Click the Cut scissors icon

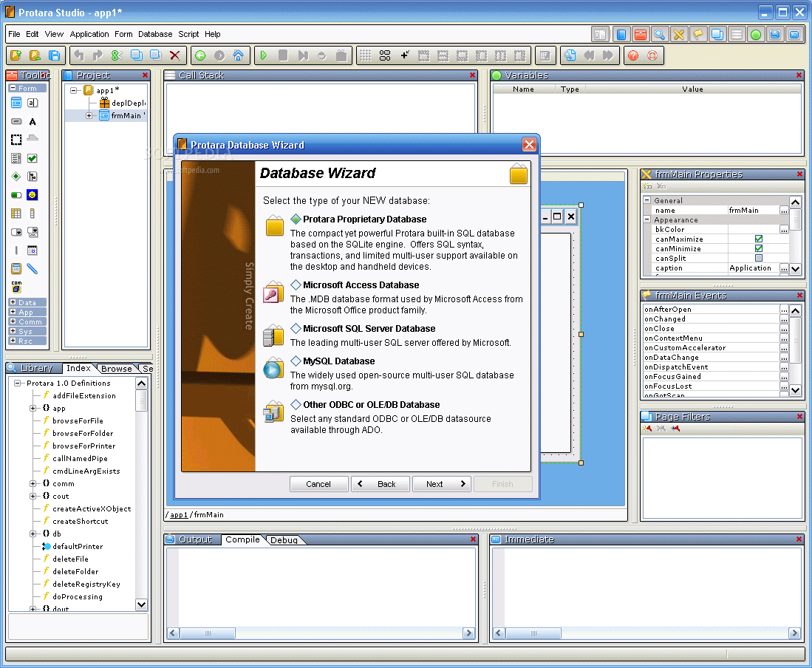(117, 55)
